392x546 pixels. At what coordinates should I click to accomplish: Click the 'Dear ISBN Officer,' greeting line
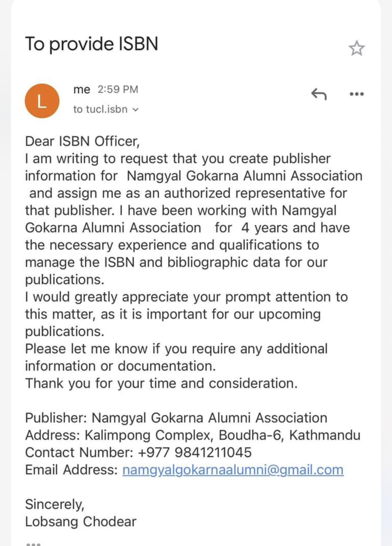[x=82, y=141]
